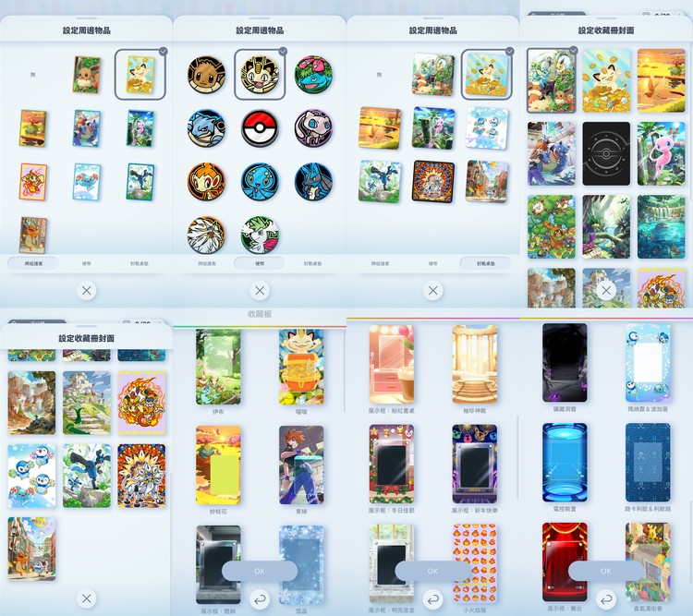Confirm with OK beside the 雪晶 backdrop
Screen dimensions: 693x616
pos(260,571)
